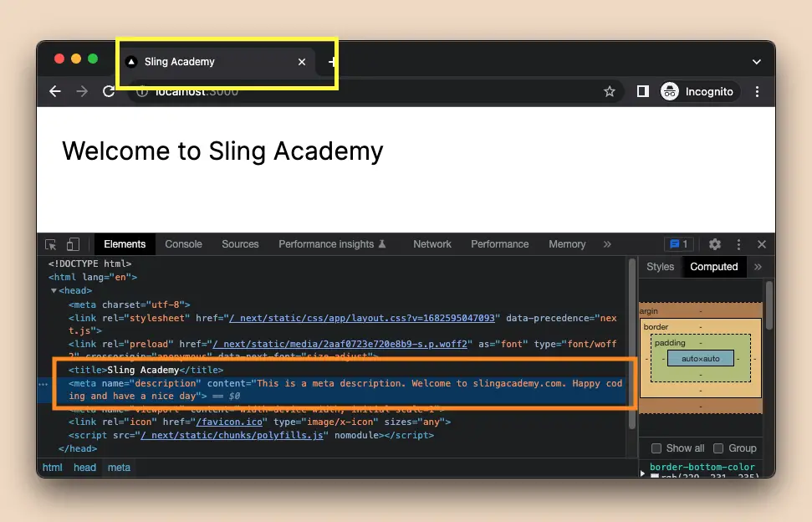Image resolution: width=812 pixels, height=522 pixels.
Task: Go forward with the forward arrow
Action: point(82,92)
